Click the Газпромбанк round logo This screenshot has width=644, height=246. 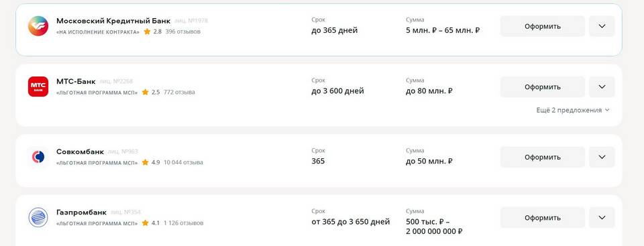(x=38, y=218)
